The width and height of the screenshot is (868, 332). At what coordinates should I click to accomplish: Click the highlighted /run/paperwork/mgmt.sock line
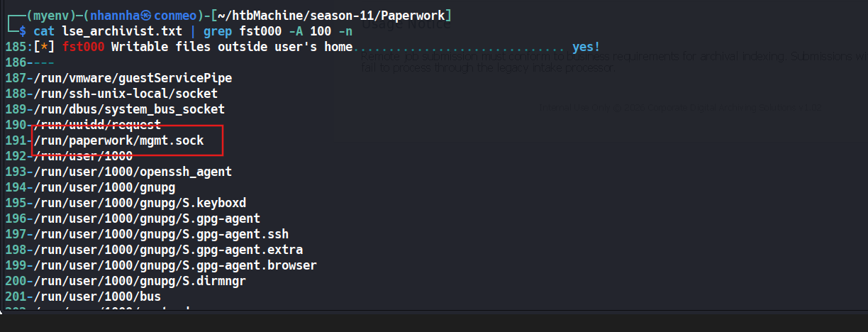[x=118, y=140]
